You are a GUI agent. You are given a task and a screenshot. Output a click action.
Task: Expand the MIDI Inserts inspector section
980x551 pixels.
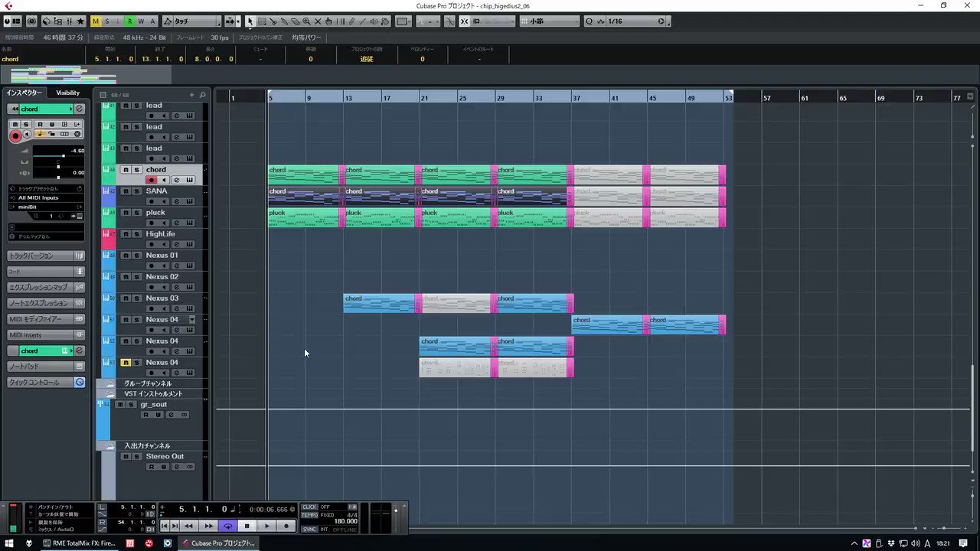(x=46, y=335)
